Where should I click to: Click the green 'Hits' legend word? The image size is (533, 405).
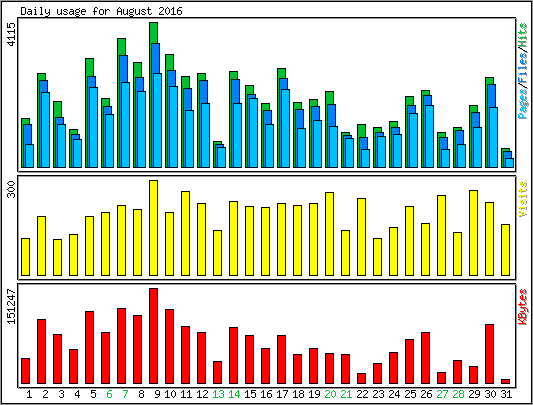tap(523, 35)
